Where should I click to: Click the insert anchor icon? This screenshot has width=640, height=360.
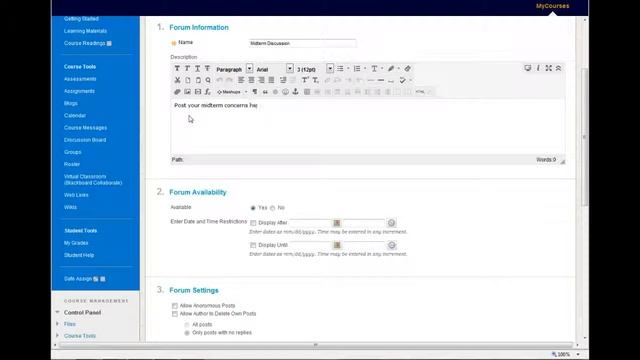pos(296,92)
